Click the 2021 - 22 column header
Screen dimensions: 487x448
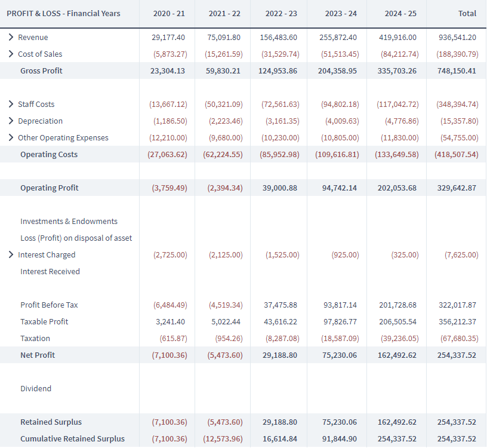(x=225, y=13)
